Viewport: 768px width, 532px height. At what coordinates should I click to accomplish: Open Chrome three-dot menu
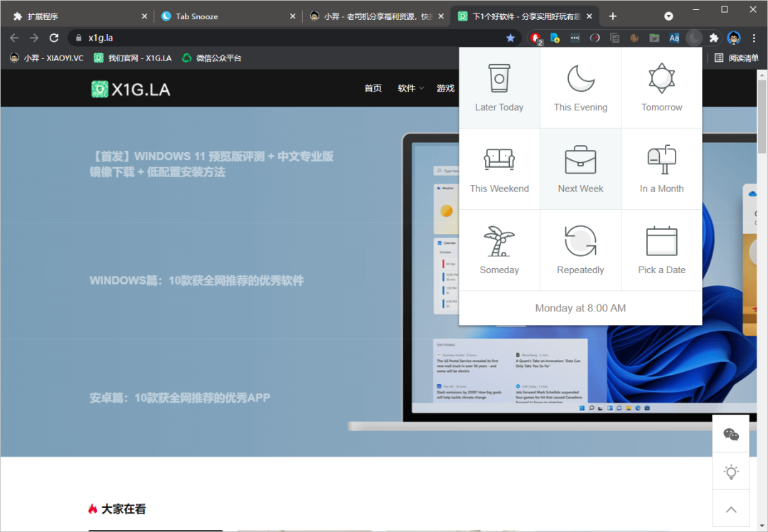[754, 38]
